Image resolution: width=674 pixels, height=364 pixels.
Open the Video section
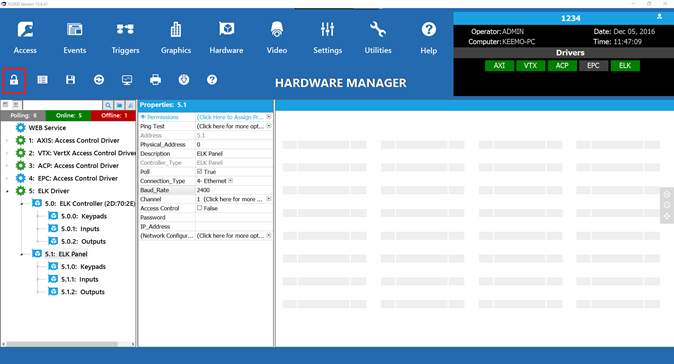click(277, 38)
